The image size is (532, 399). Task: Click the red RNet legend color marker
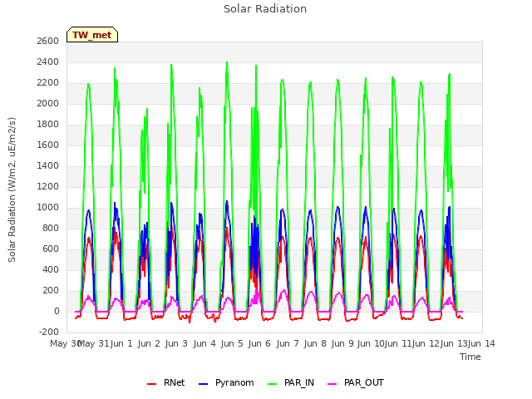[151, 384]
